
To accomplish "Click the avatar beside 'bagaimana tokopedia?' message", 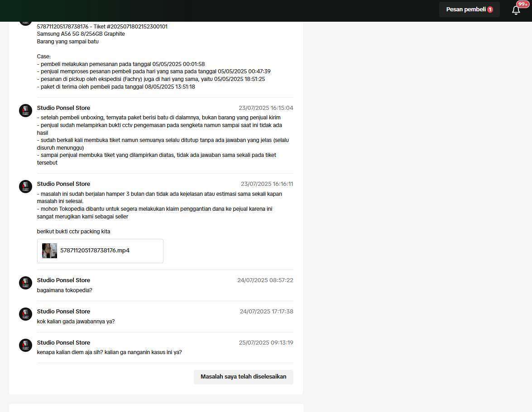I will [25, 283].
